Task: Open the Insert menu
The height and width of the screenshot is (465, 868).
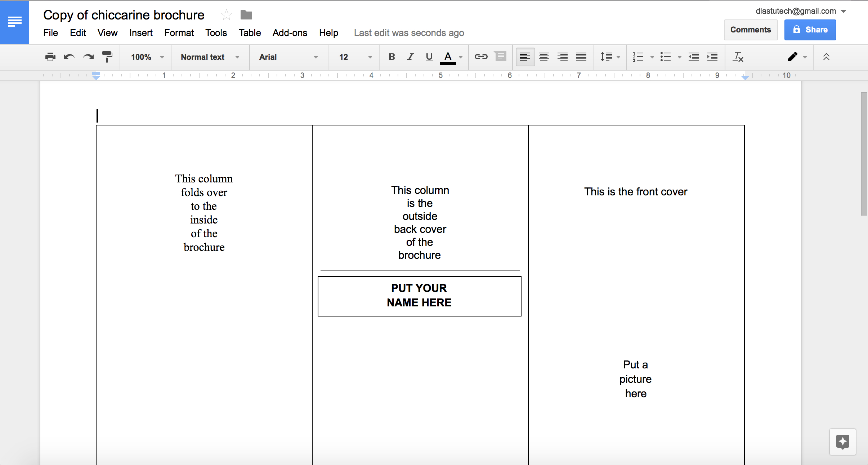Action: point(140,33)
